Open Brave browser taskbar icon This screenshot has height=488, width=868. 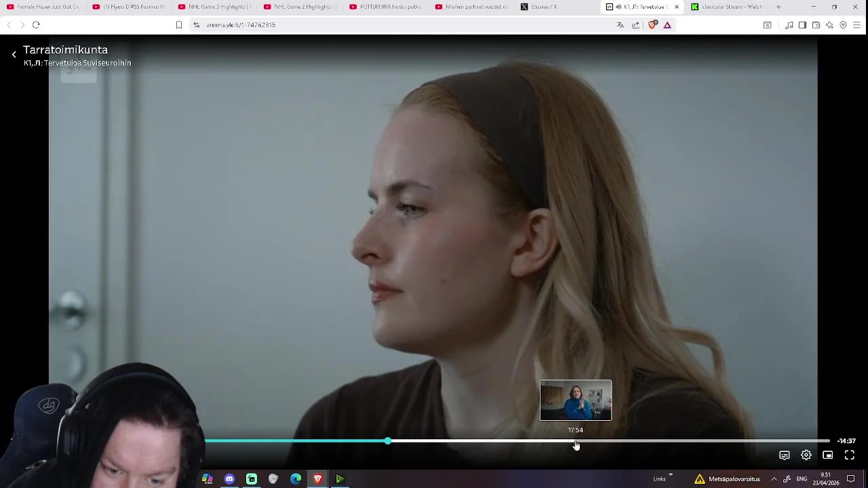coord(317,479)
